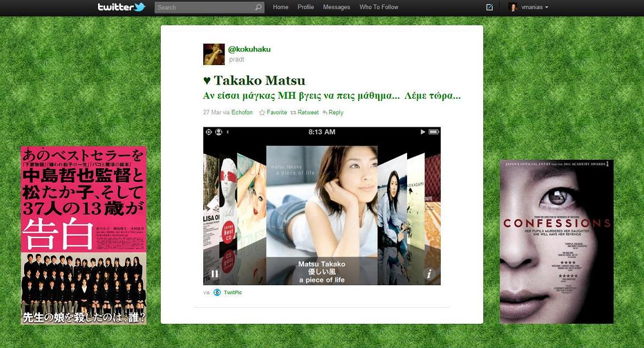Click the info icon on the album view
Image resolution: width=644 pixels, height=348 pixels.
429,273
